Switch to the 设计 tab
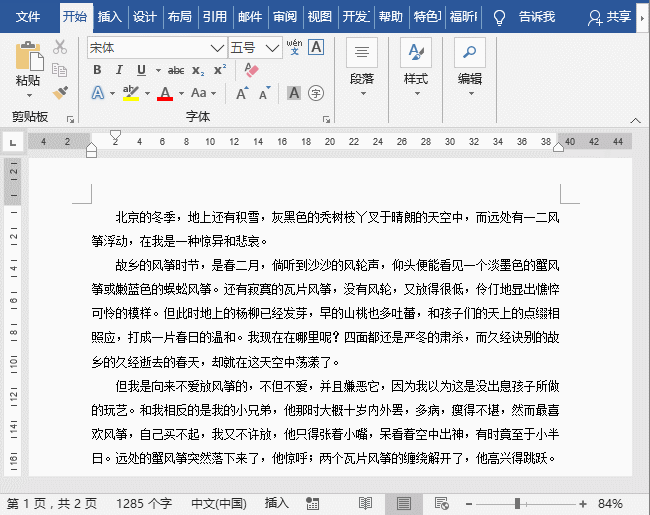Image resolution: width=650 pixels, height=515 pixels. coord(145,17)
